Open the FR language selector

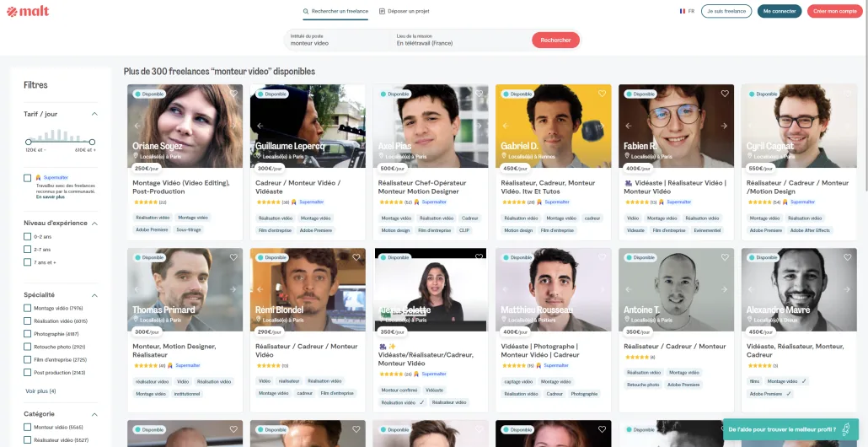pos(687,11)
